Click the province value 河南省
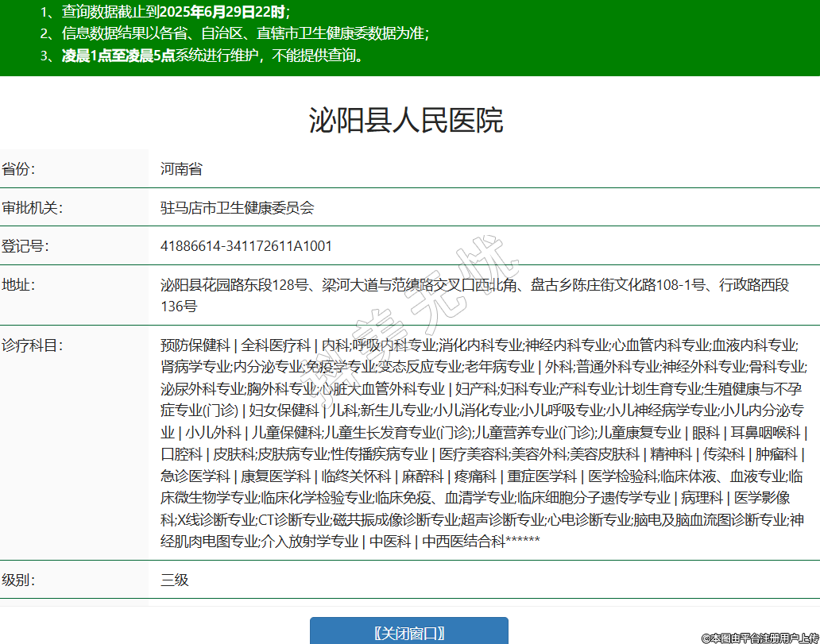The height and width of the screenshot is (644, 820). point(181,169)
